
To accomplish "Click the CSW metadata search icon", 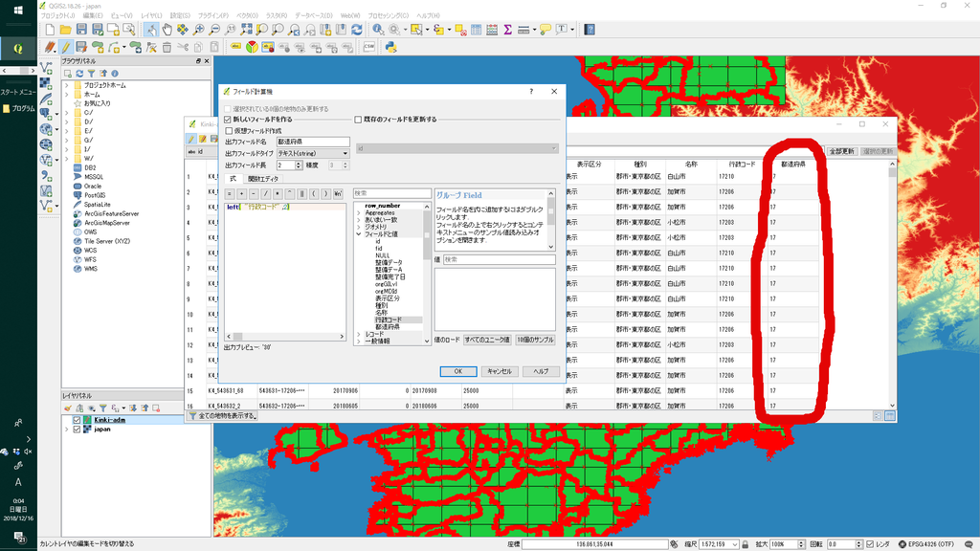I will pyautogui.click(x=368, y=47).
